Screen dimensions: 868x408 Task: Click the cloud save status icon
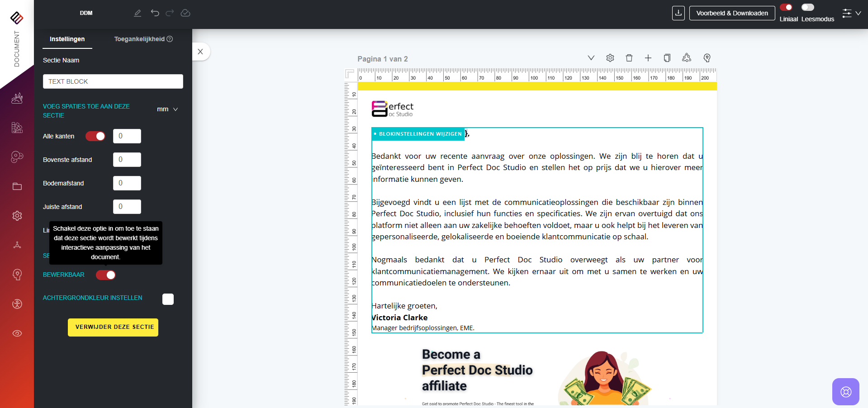185,13
